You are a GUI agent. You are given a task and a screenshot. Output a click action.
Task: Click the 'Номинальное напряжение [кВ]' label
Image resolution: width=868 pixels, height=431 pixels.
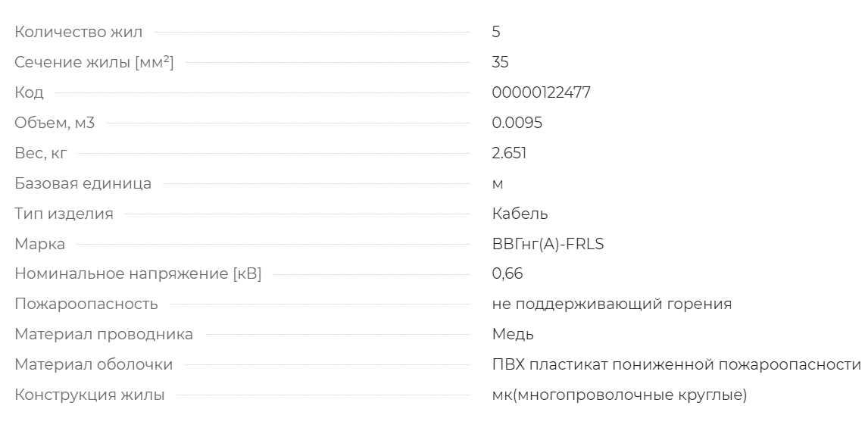(138, 274)
